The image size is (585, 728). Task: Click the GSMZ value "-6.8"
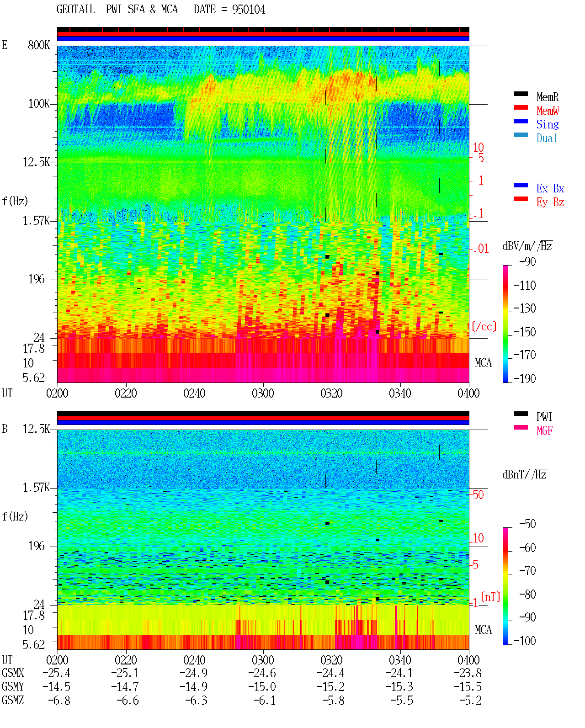pyautogui.click(x=59, y=701)
